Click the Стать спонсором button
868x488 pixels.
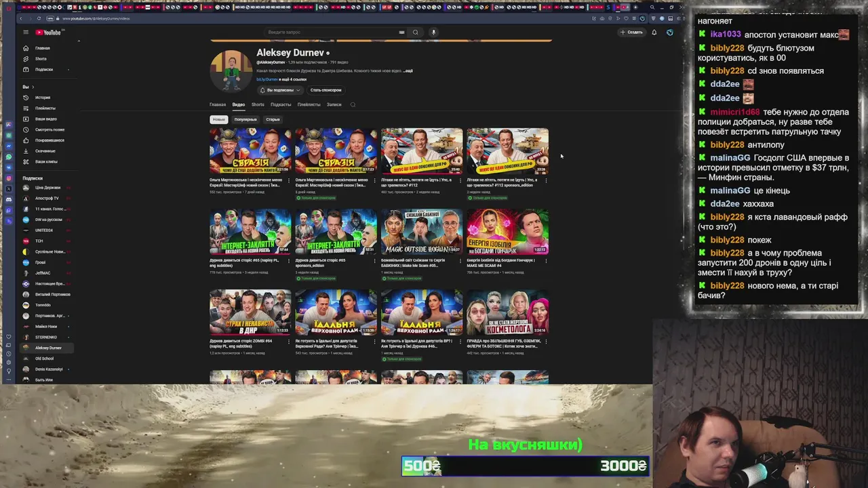point(325,90)
